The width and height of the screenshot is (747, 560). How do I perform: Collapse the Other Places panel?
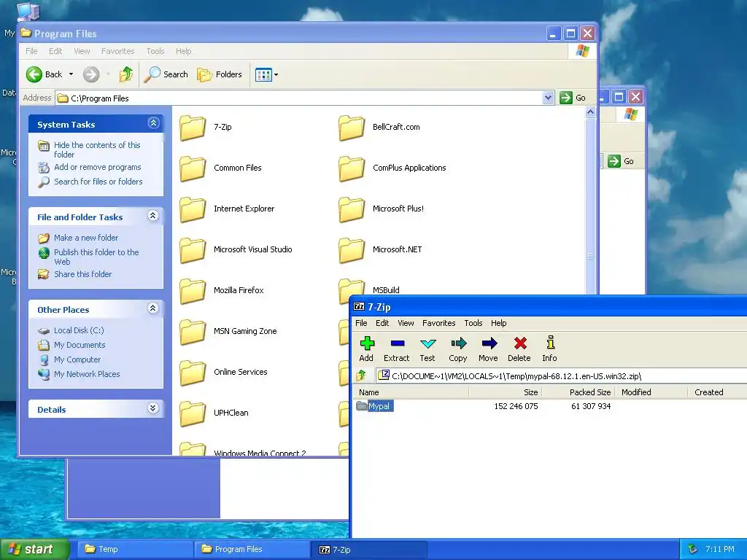pyautogui.click(x=153, y=308)
